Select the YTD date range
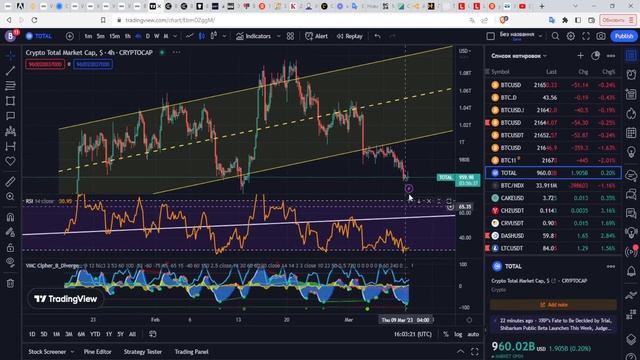This screenshot has height=360, width=640. click(95, 334)
